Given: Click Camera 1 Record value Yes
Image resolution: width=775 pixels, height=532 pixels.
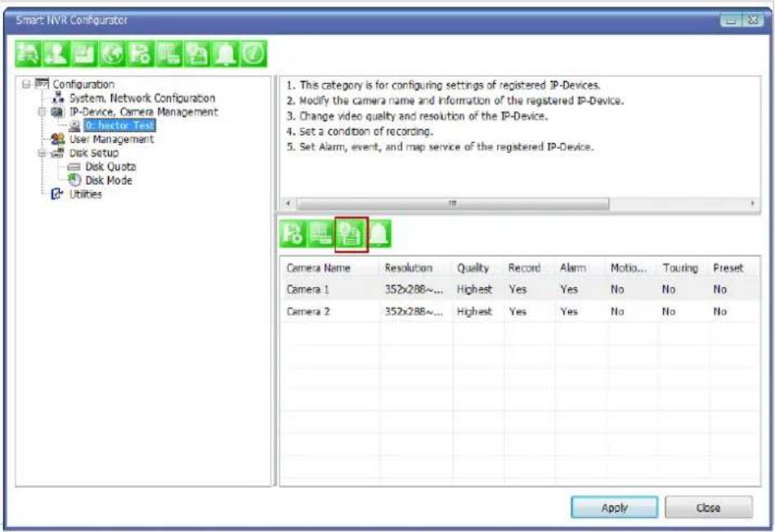Looking at the screenshot, I should click(x=517, y=289).
